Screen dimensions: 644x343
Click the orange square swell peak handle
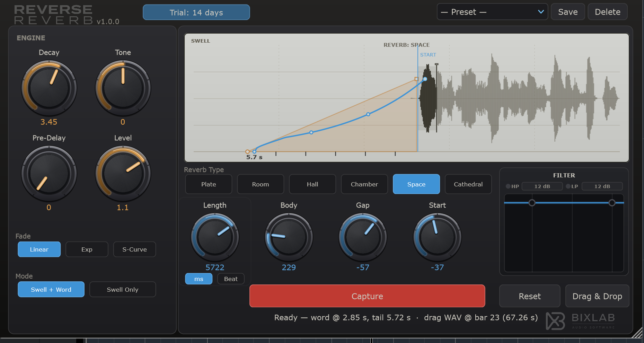[x=416, y=79]
